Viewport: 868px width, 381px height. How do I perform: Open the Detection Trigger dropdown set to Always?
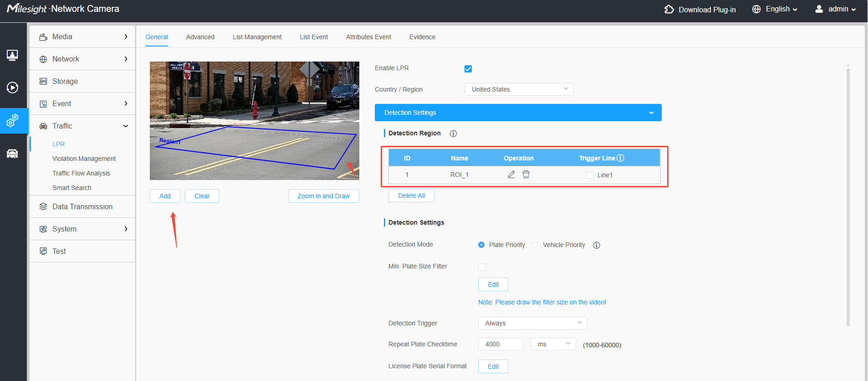[532, 323]
